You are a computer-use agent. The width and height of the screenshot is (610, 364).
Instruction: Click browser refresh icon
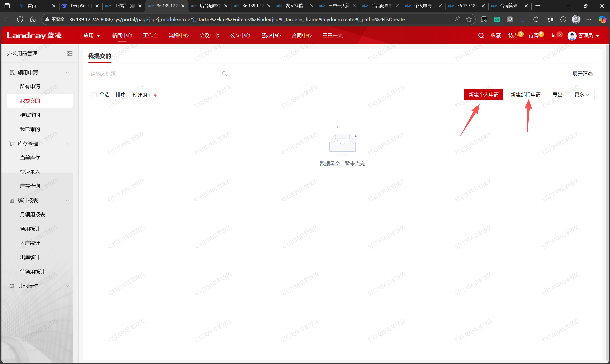click(x=20, y=19)
